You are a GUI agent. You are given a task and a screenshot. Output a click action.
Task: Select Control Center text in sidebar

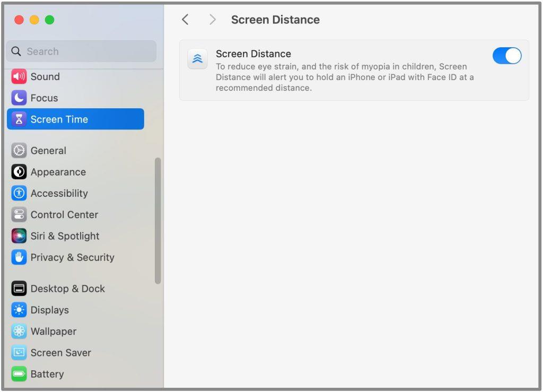(64, 215)
